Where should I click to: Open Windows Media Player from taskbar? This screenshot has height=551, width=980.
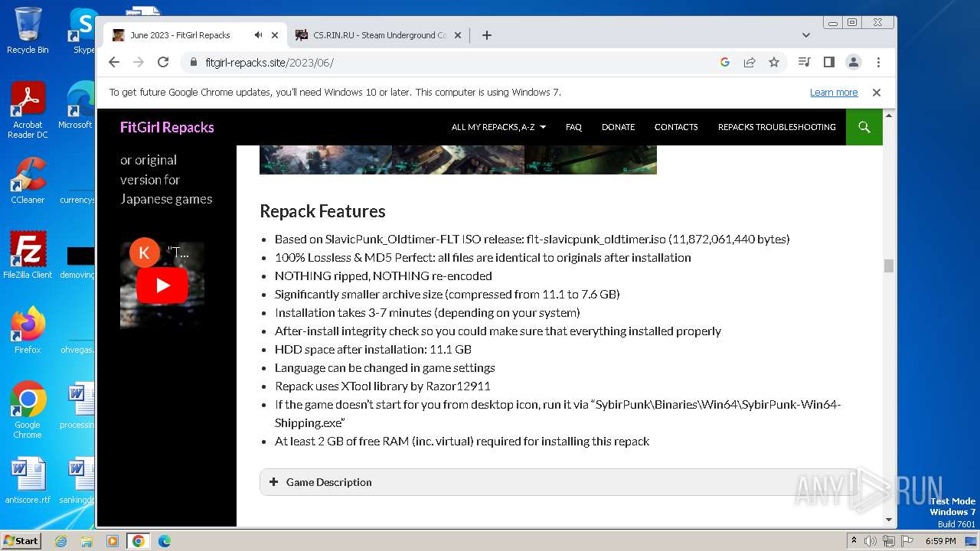(x=113, y=541)
